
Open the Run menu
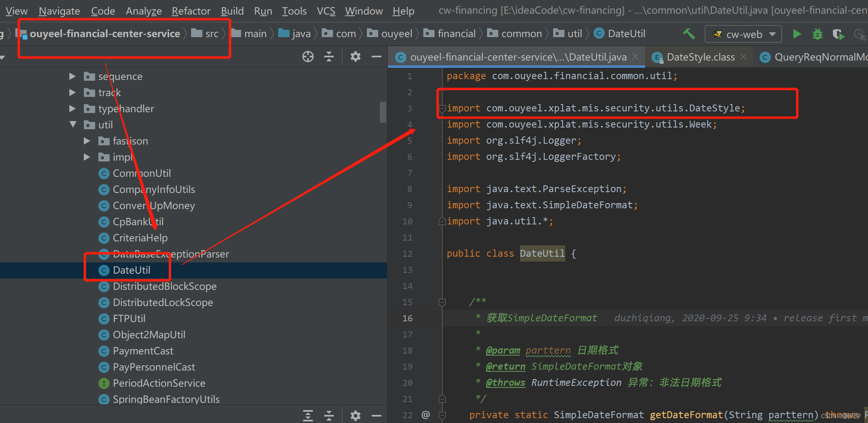pos(263,11)
